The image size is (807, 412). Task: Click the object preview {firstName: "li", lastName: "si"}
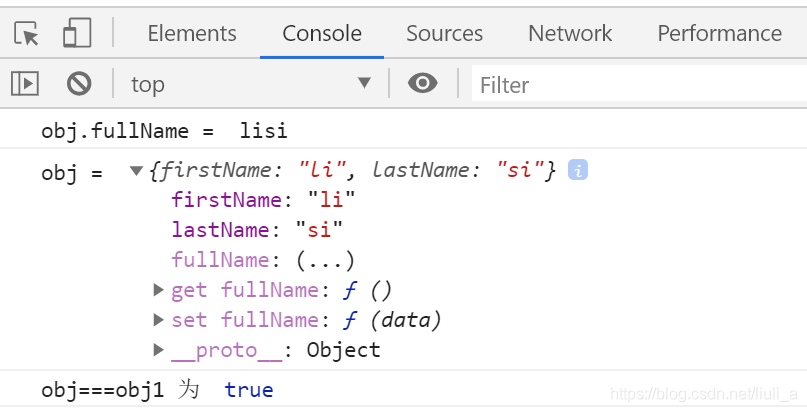coord(353,170)
